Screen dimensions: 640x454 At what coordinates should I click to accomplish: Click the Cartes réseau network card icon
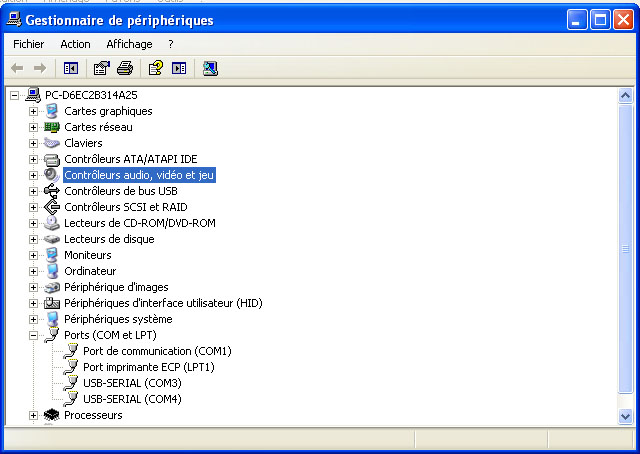tap(52, 127)
